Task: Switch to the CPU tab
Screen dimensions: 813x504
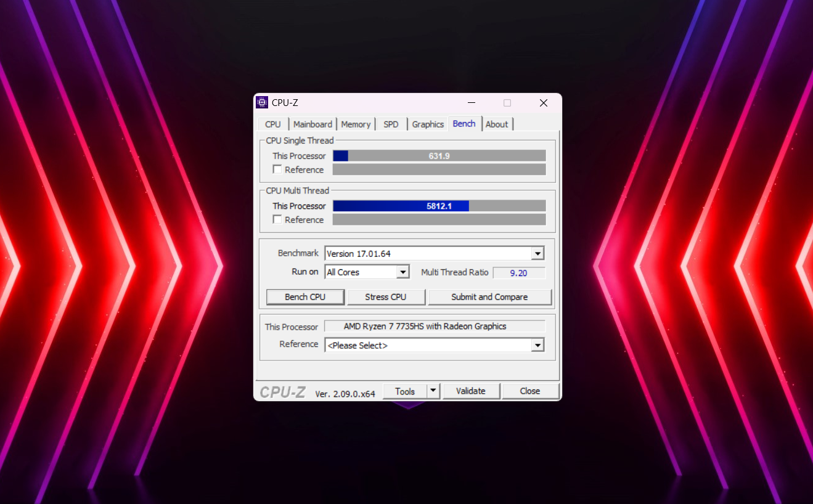Action: coord(273,124)
